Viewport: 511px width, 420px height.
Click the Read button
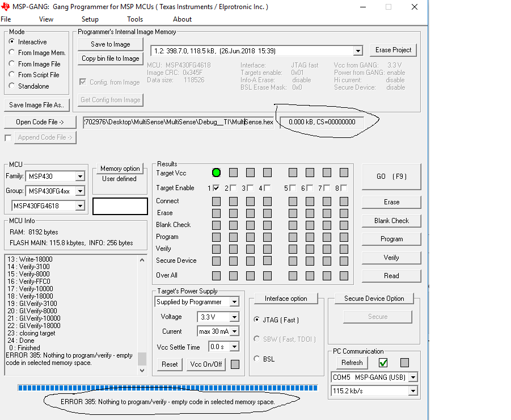tap(391, 276)
